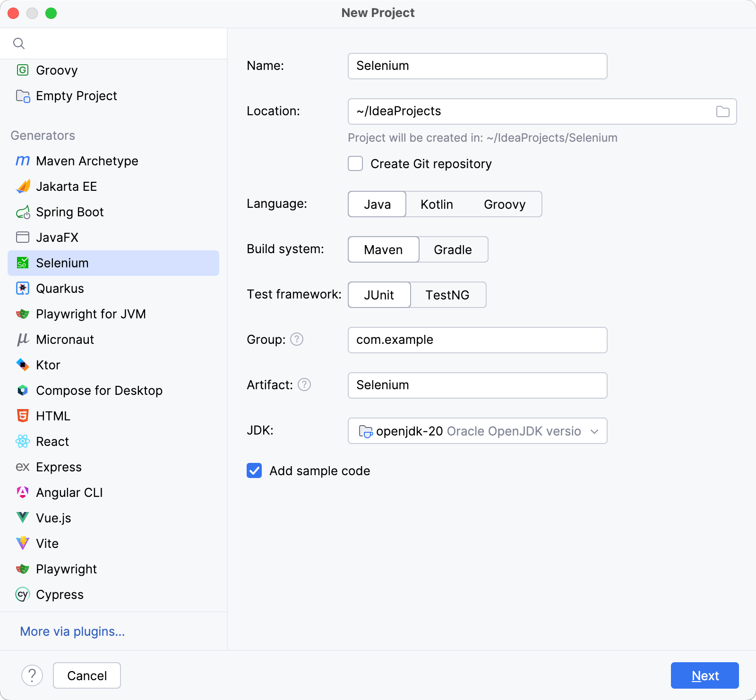Open the Micronaut generator
The image size is (756, 700).
point(65,339)
